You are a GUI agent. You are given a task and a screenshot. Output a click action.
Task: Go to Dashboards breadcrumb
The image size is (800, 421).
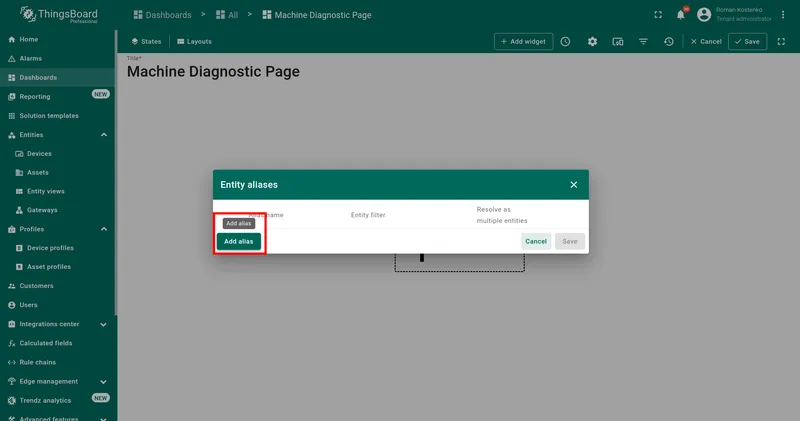pyautogui.click(x=162, y=15)
